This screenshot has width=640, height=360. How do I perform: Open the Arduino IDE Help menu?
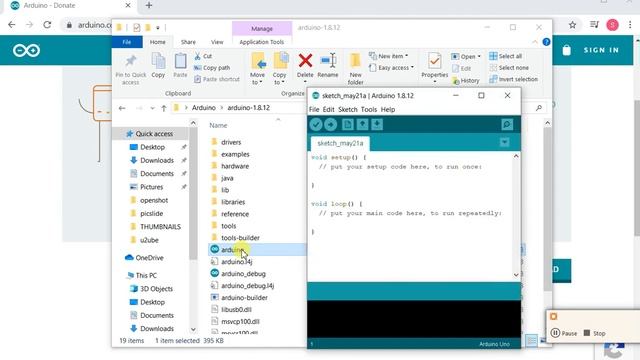coord(388,109)
